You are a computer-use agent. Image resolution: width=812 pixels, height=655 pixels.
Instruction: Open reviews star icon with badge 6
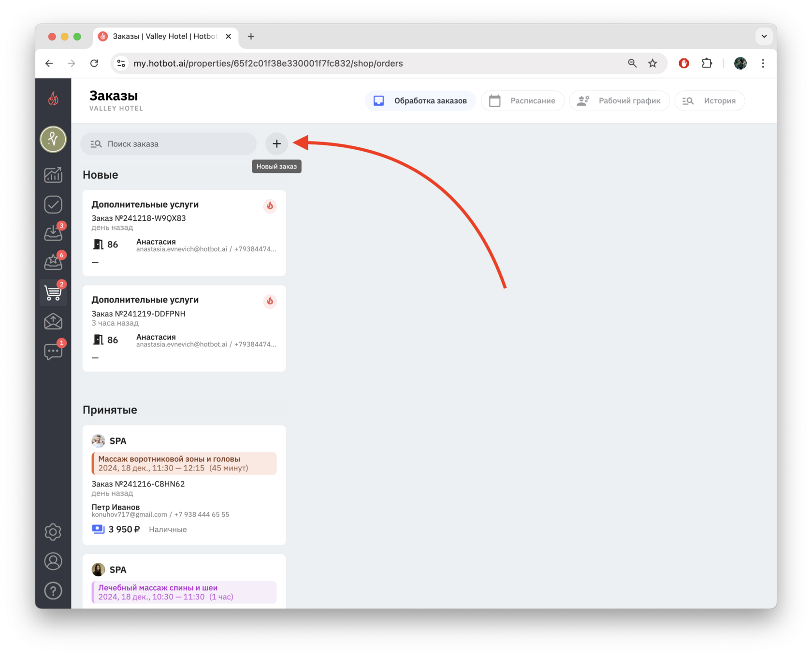tap(53, 262)
